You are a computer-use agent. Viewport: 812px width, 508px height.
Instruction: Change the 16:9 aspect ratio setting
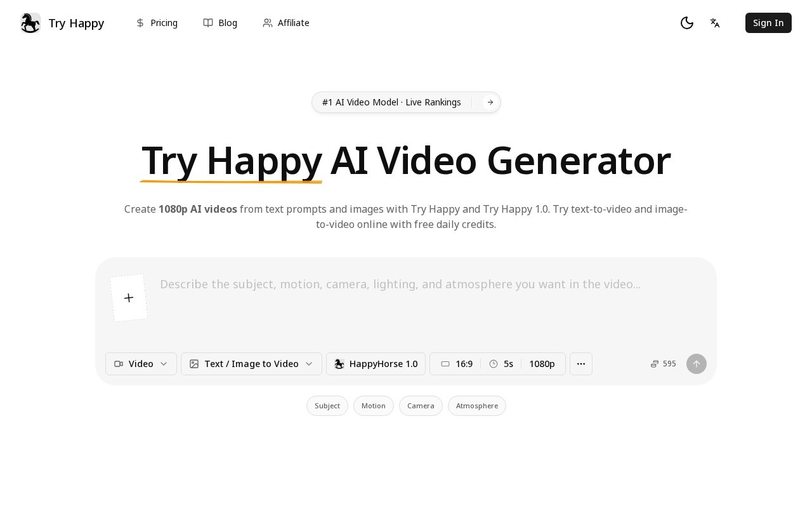[x=457, y=364]
